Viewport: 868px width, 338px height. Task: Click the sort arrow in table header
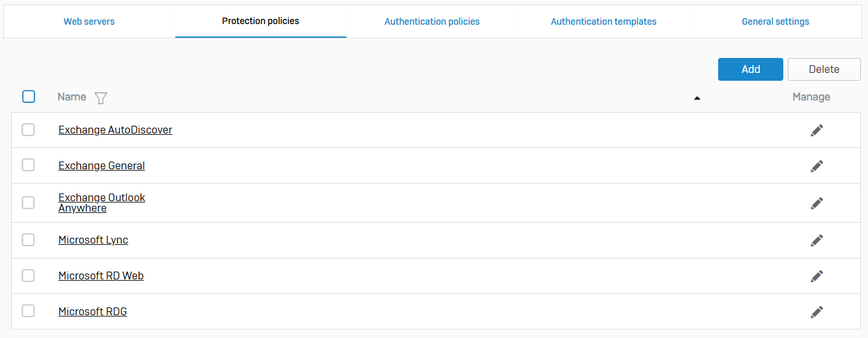(697, 98)
